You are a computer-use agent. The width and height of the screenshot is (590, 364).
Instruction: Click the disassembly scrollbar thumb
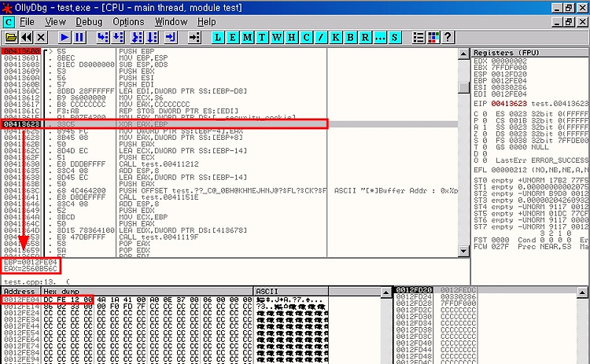point(464,87)
